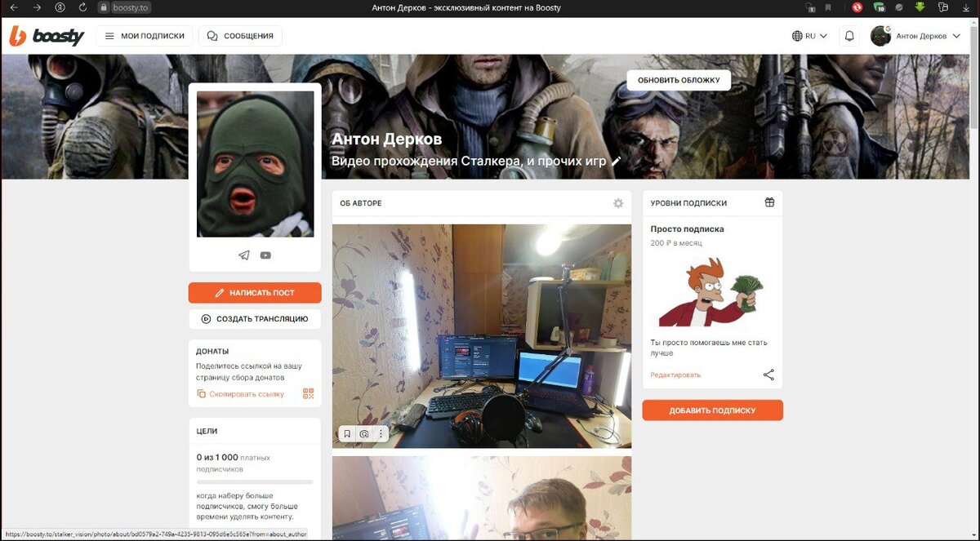980x541 pixels.
Task: Open ОБ АВТОРЕ settings gear
Action: (618, 203)
